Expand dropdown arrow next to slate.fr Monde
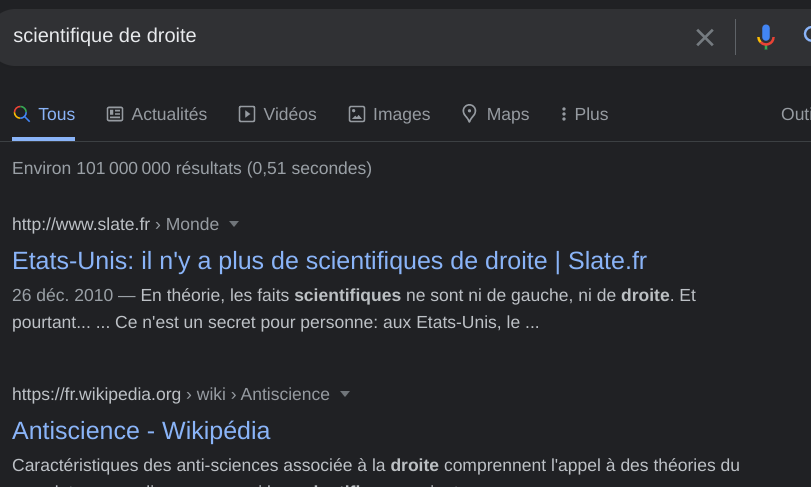This screenshot has width=811, height=487. (234, 224)
